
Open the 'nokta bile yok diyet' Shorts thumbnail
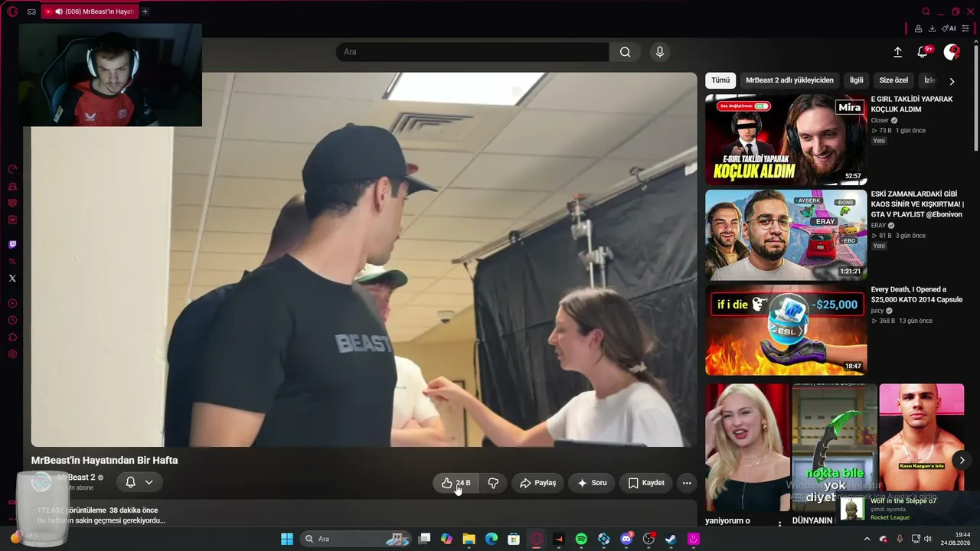tap(834, 447)
